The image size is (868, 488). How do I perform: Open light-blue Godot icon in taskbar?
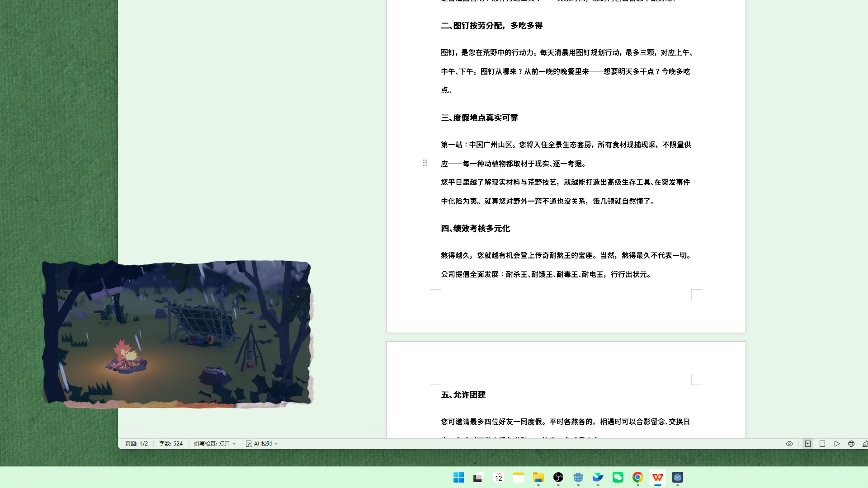(x=578, y=478)
